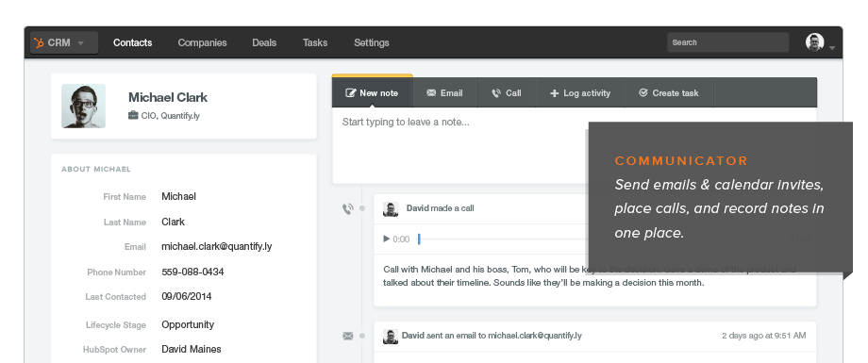Open Settings in top navigation

click(x=372, y=42)
